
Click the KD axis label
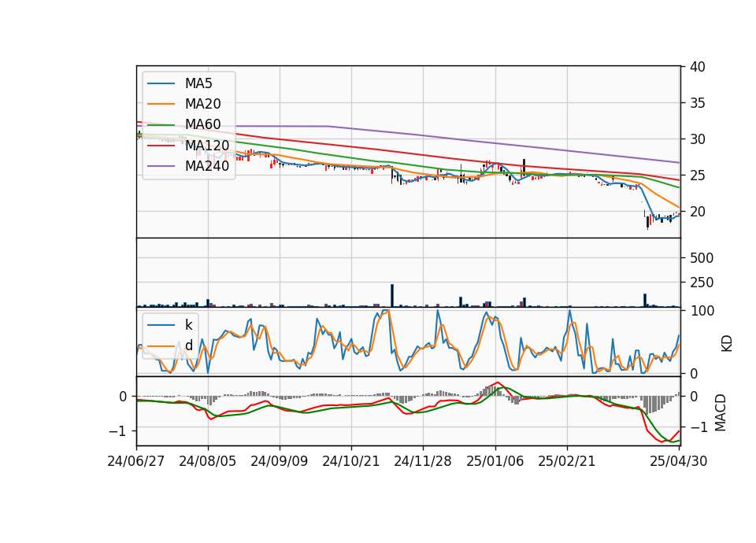[x=727, y=343]
